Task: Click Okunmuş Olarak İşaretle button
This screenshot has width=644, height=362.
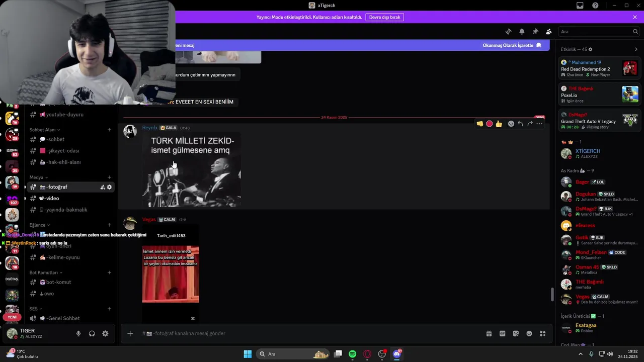Action: [512, 45]
